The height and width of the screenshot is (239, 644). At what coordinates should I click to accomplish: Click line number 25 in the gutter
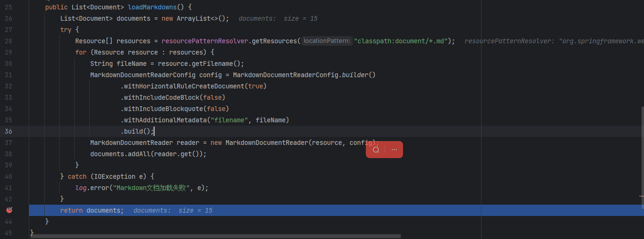click(x=8, y=7)
